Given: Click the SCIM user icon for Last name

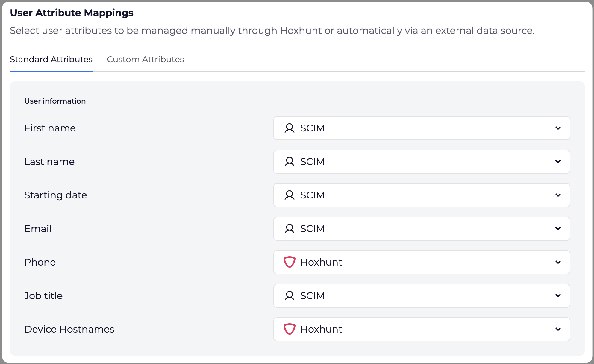Looking at the screenshot, I should [289, 162].
